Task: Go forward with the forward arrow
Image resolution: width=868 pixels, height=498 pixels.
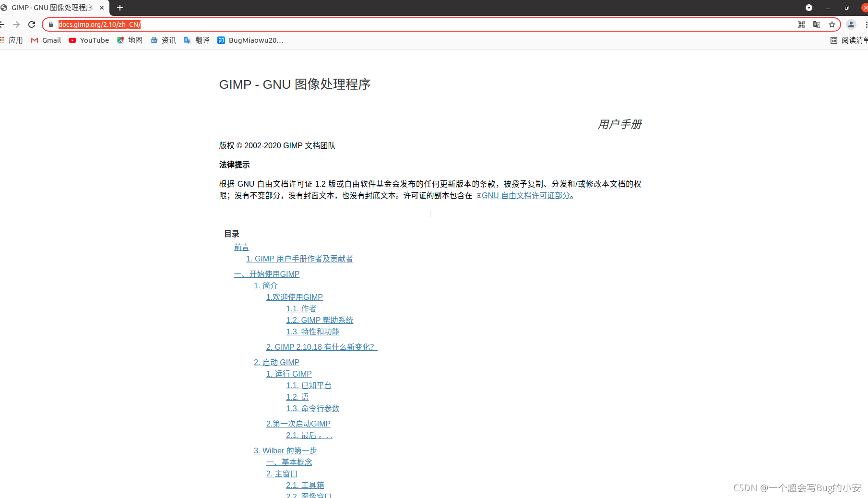Action: (16, 24)
